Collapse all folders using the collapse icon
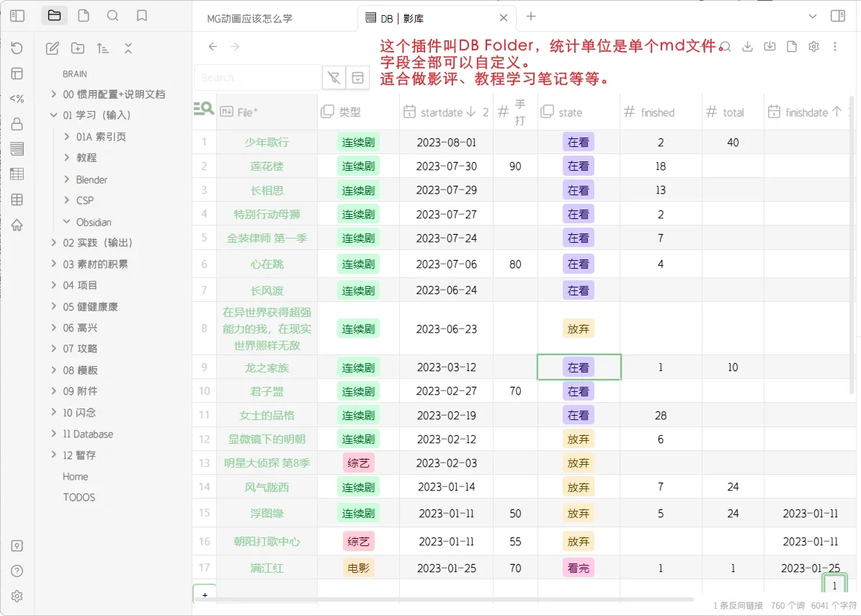Viewport: 861px width, 616px height. click(x=128, y=48)
